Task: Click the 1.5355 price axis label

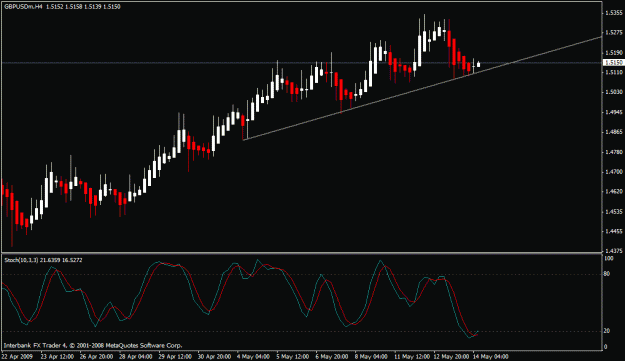Action: tap(614, 13)
